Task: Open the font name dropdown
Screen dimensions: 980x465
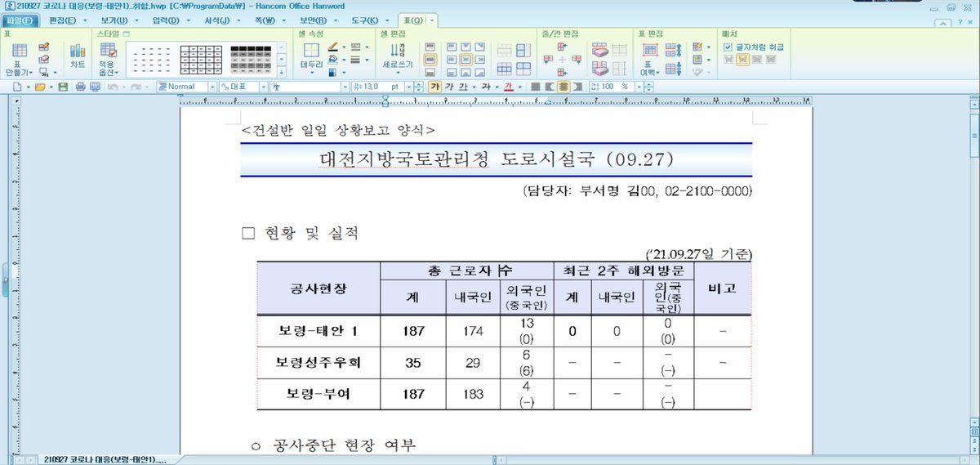Action: pyautogui.click(x=344, y=86)
